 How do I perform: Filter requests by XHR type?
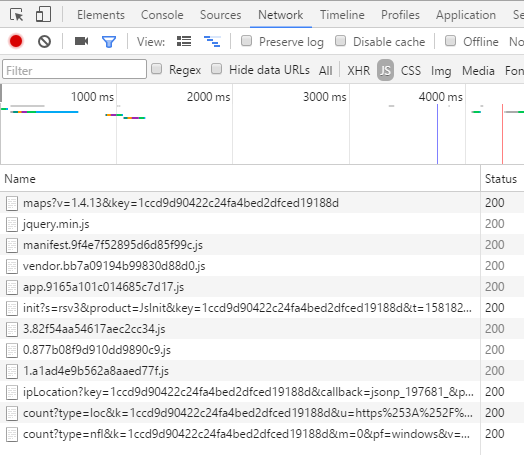coord(359,70)
